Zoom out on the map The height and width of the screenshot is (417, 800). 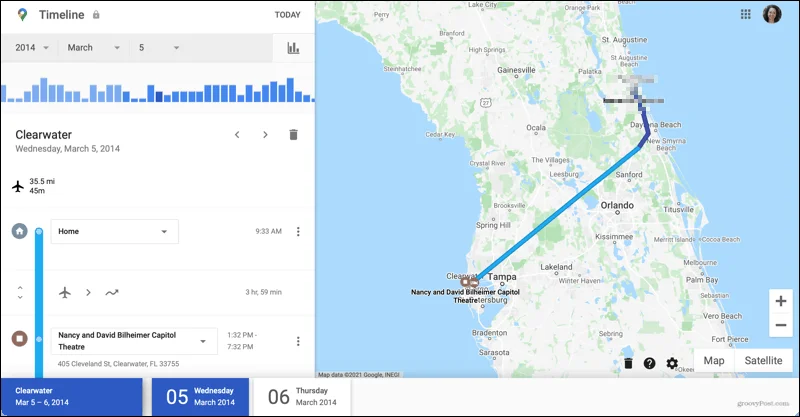[x=781, y=325]
